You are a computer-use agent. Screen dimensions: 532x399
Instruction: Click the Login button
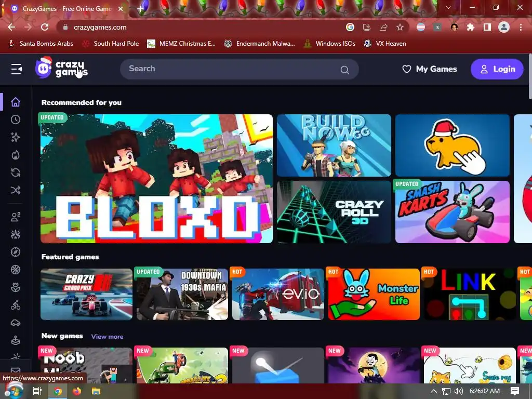tap(497, 69)
